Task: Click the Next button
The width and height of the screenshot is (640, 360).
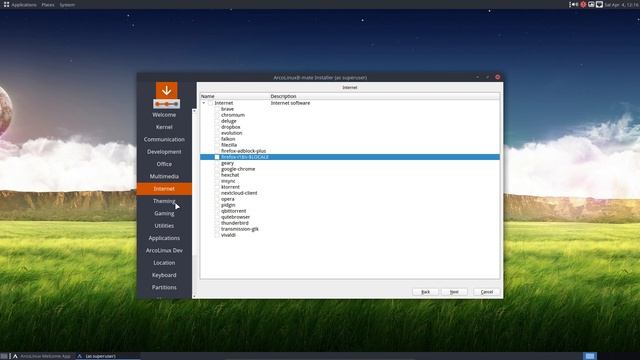Action: [454, 292]
